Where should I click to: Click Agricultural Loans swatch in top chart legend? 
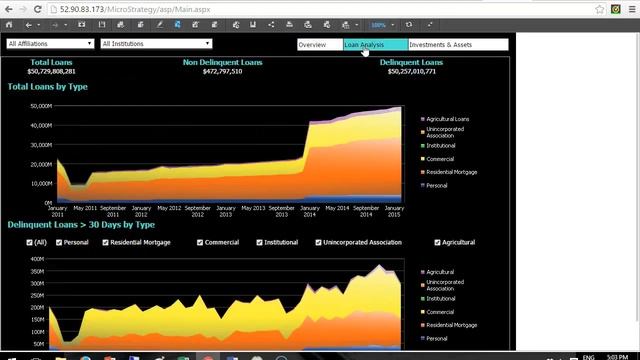tap(423, 119)
